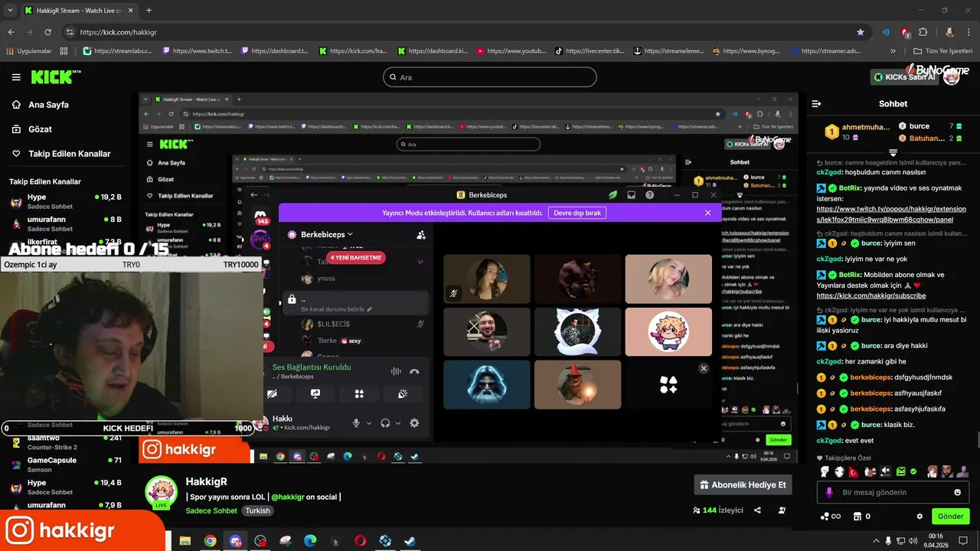Image resolution: width=980 pixels, height=551 pixels.
Task: Click the Bir mesaj gönderin input
Action: coord(893,492)
